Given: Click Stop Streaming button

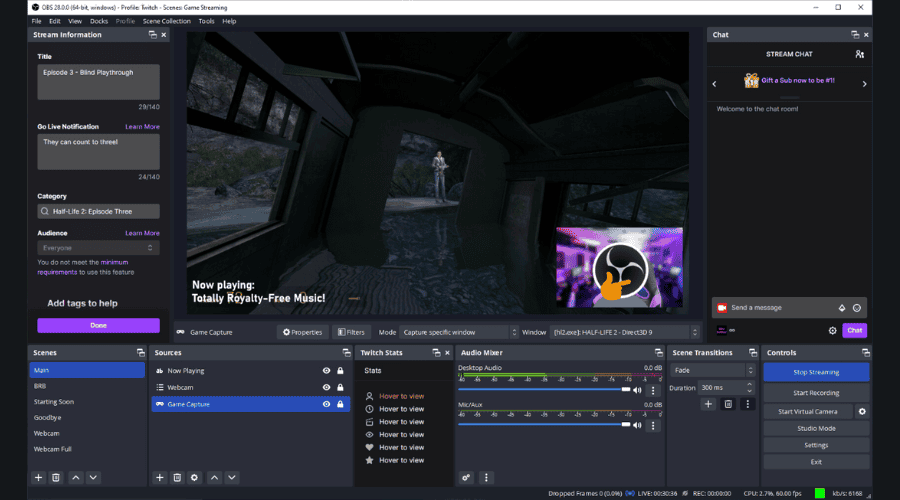Looking at the screenshot, I should (x=816, y=373).
